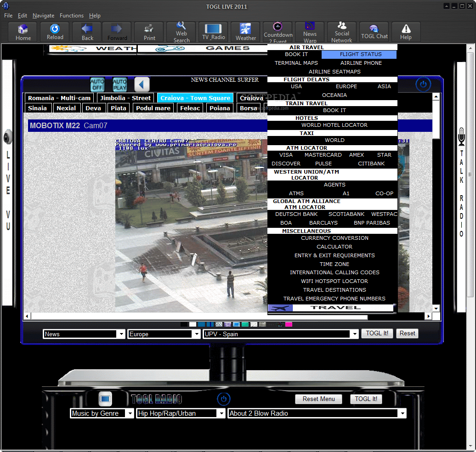This screenshot has width=476, height=452.
Task: Open Web Search from toolbar
Action: click(x=181, y=32)
